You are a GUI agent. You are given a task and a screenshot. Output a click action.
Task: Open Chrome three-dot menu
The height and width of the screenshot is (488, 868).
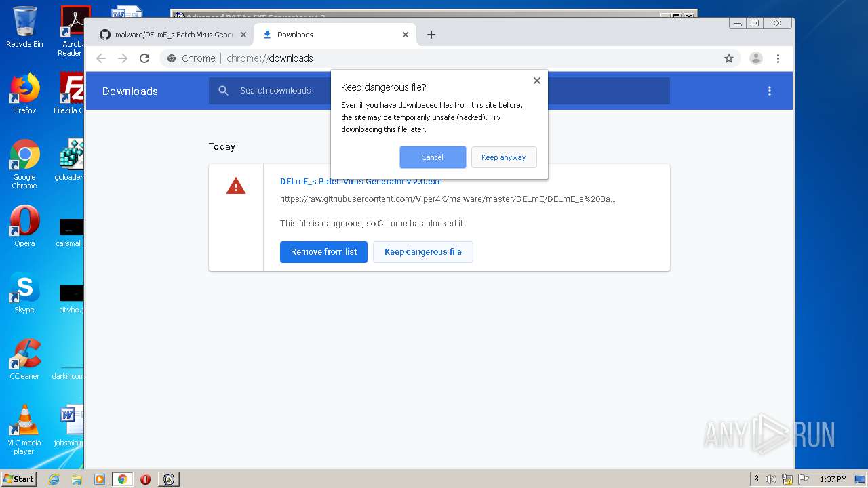[778, 58]
